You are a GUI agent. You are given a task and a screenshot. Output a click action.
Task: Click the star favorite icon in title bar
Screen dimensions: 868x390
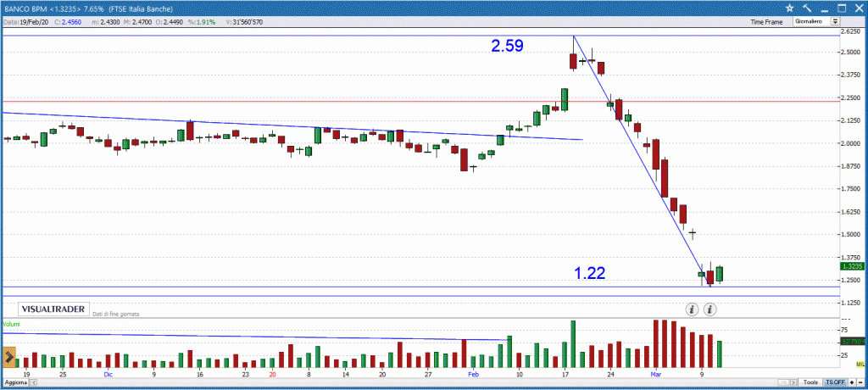[789, 8]
